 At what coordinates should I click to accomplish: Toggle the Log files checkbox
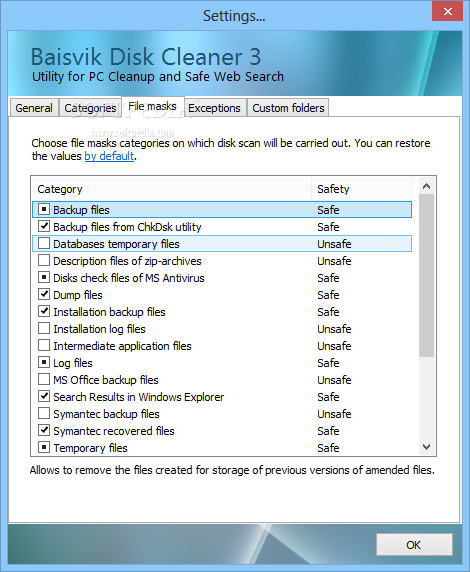(x=44, y=362)
